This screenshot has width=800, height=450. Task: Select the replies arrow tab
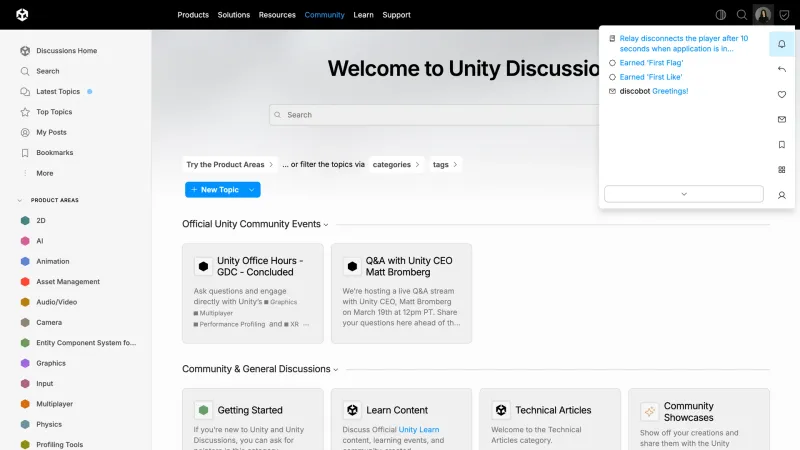tap(782, 69)
